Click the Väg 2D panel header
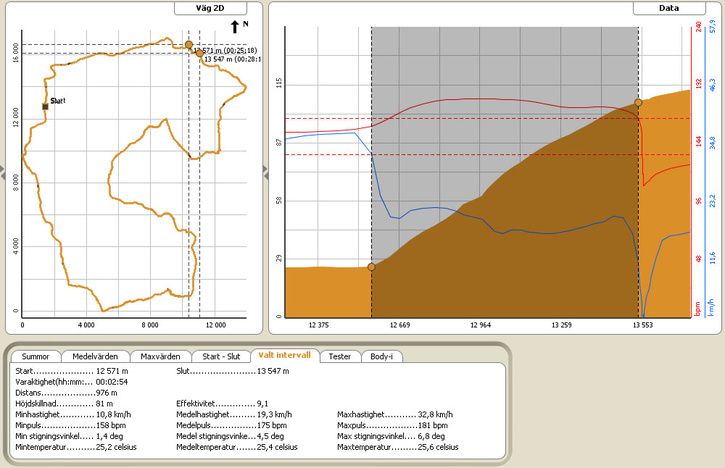The width and height of the screenshot is (725, 468). 210,8
